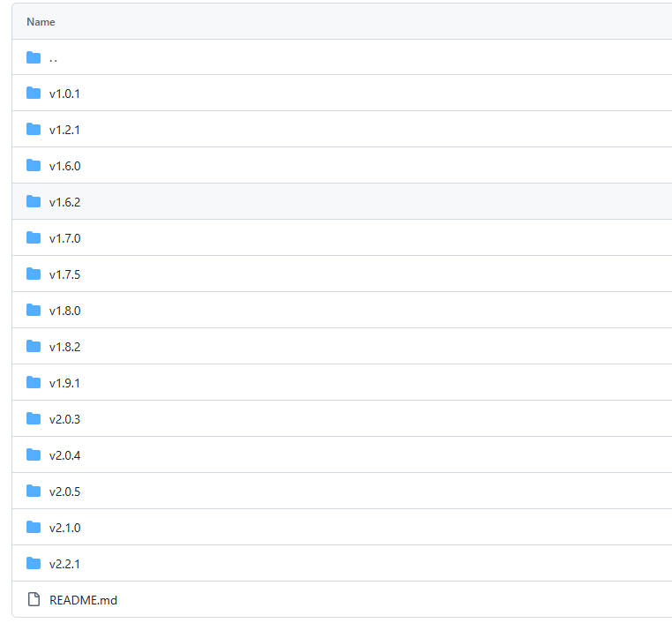Open the v1.6.2 folder
Image resolution: width=672 pixels, height=623 pixels.
point(64,202)
